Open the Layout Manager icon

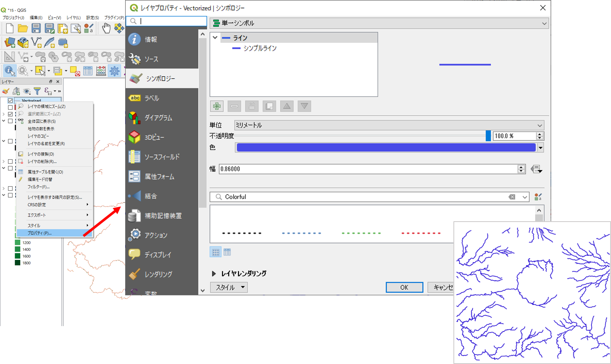click(76, 29)
